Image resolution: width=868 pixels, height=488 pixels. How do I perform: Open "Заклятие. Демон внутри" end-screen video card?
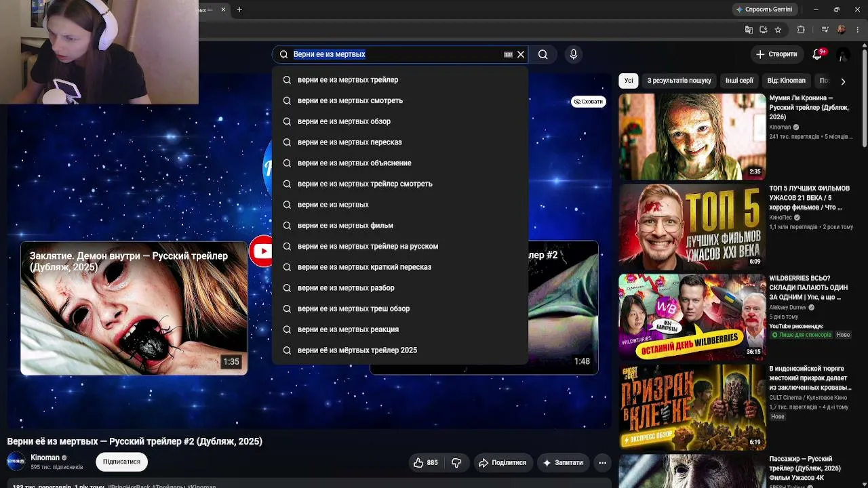134,308
